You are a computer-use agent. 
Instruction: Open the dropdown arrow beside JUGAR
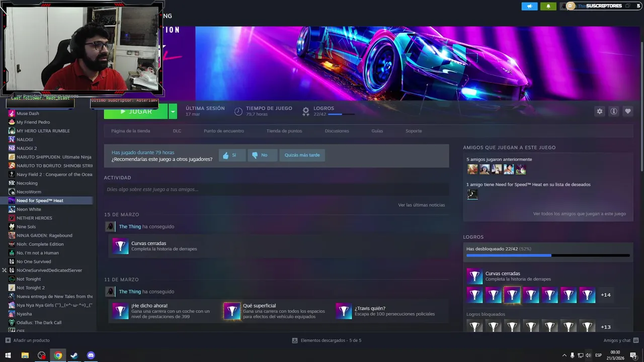pos(173,111)
